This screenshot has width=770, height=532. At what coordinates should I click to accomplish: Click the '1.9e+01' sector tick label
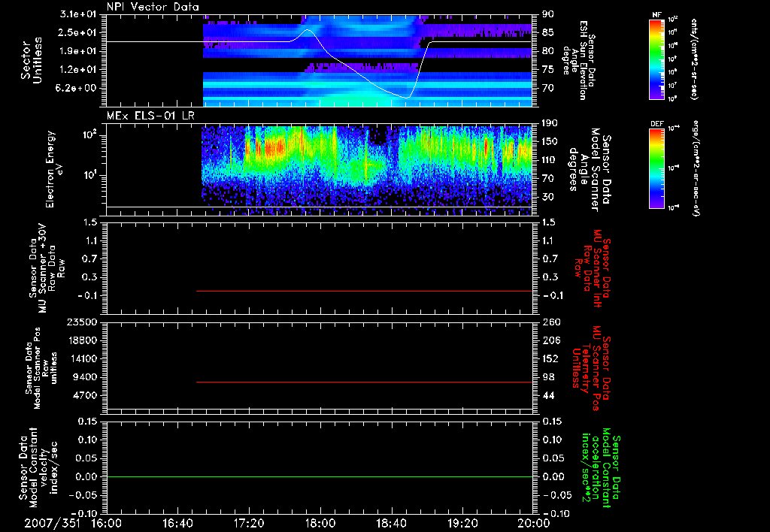(78, 51)
